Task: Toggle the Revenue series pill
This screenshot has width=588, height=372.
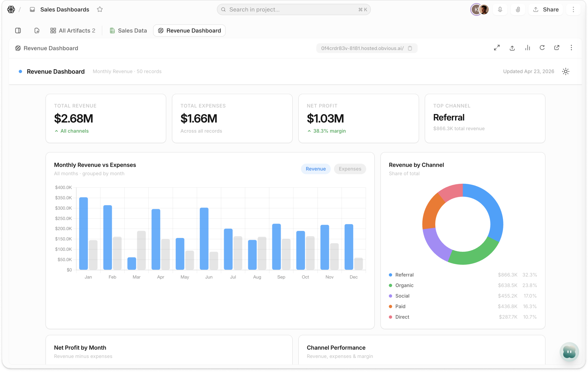Action: pyautogui.click(x=315, y=169)
